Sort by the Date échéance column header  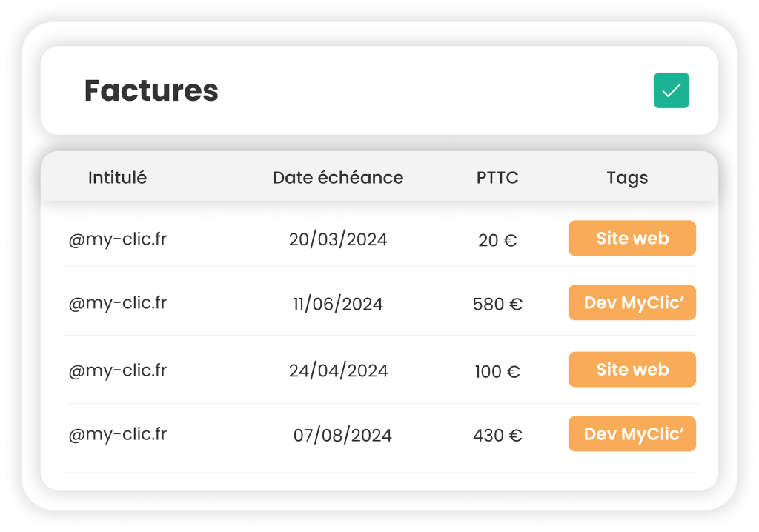click(338, 177)
